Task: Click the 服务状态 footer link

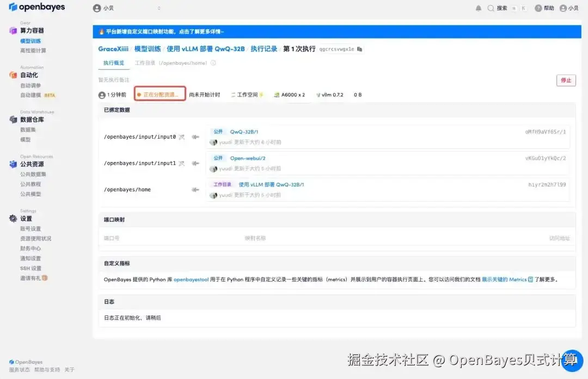Action: pos(20,370)
